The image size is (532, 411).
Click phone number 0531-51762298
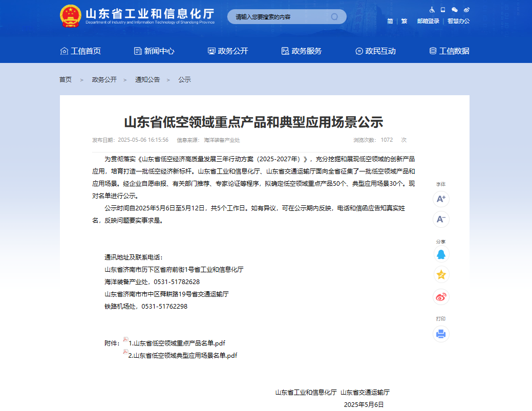164,306
